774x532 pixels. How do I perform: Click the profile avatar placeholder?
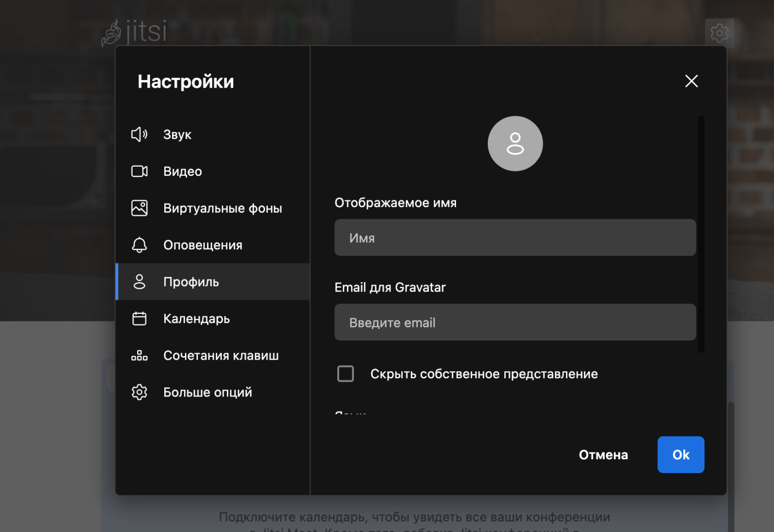(515, 144)
